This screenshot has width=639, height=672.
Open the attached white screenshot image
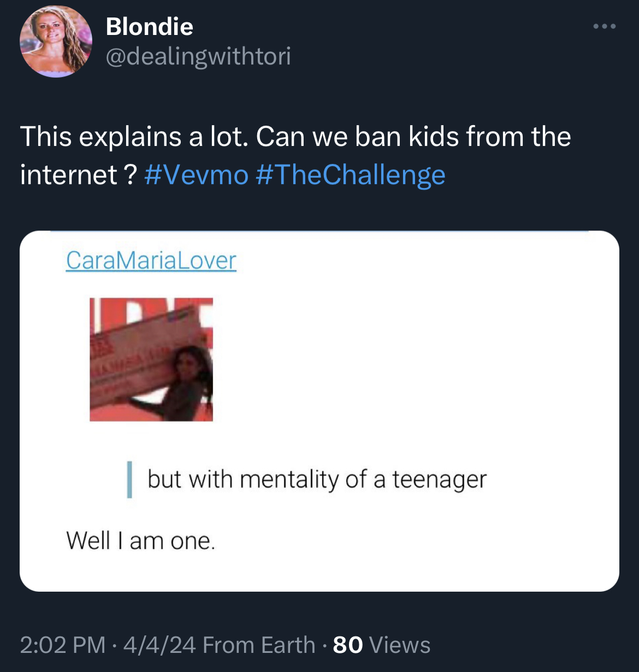(x=319, y=411)
